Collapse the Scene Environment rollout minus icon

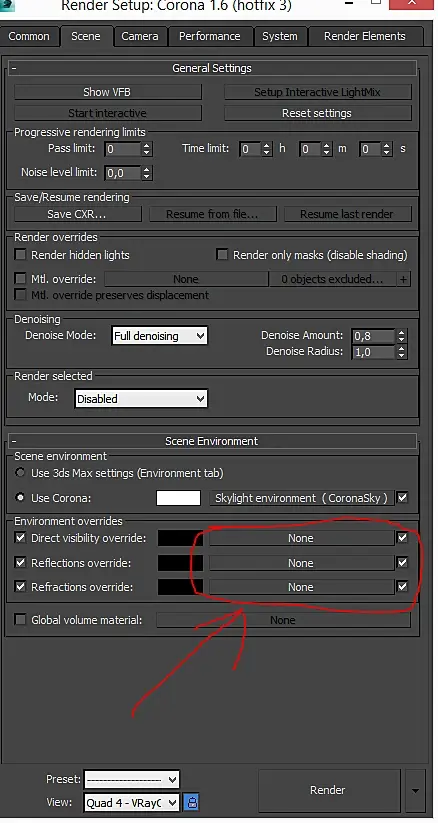pos(14,441)
